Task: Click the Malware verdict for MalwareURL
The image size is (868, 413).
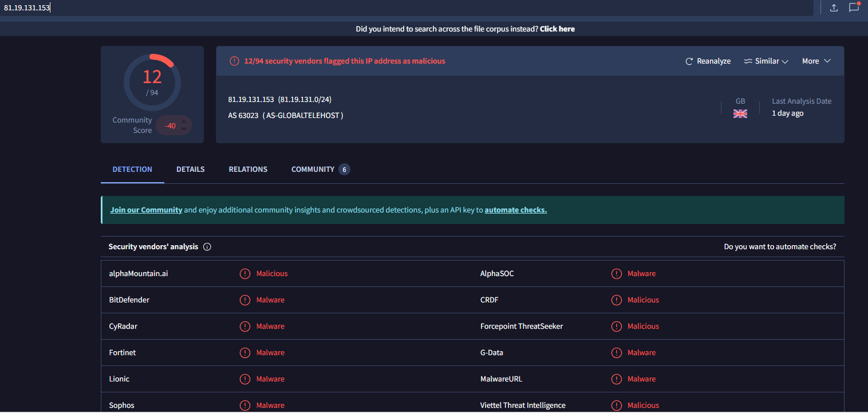Action: pos(642,379)
